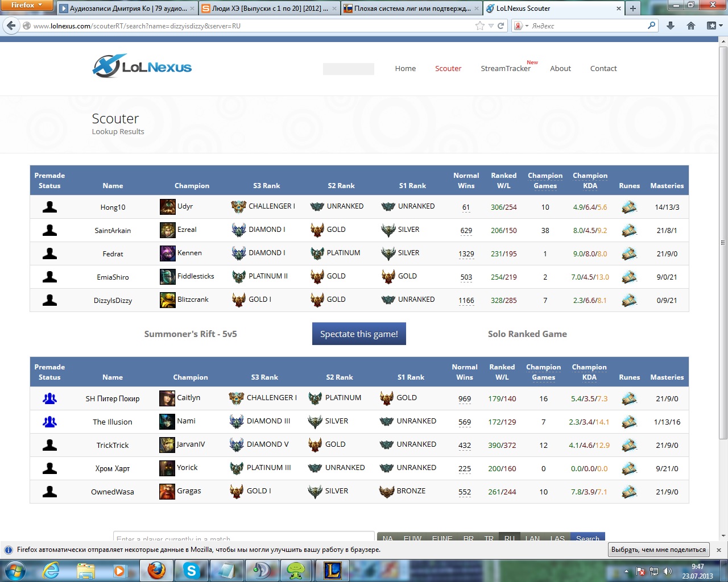Open runes icon for EmiaShiro
Image resolution: width=728 pixels, height=582 pixels.
click(629, 277)
